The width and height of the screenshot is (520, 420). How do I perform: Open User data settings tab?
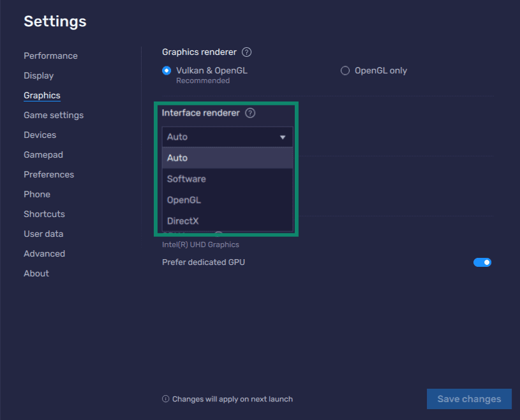click(43, 234)
